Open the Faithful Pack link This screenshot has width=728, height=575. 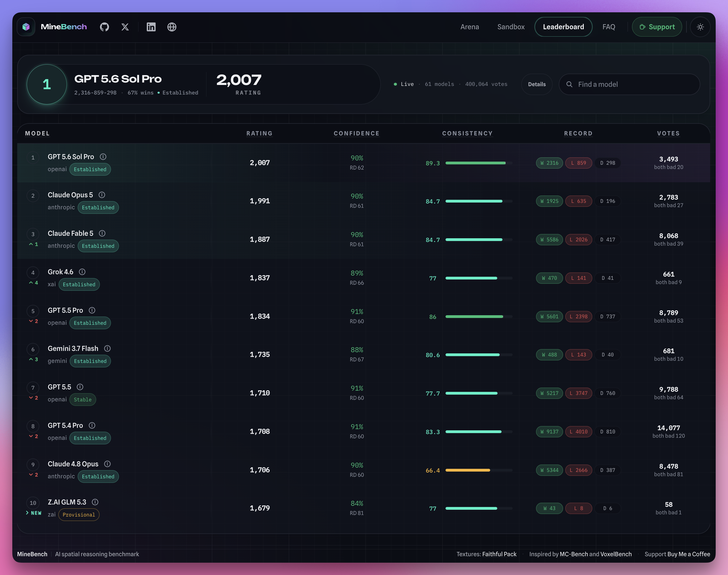pos(499,554)
